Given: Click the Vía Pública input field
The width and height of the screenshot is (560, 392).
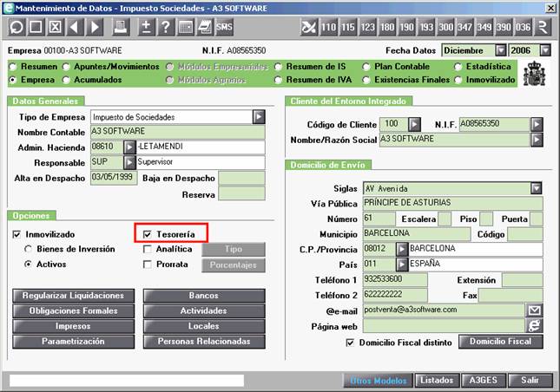Looking at the screenshot, I should coord(453,203).
